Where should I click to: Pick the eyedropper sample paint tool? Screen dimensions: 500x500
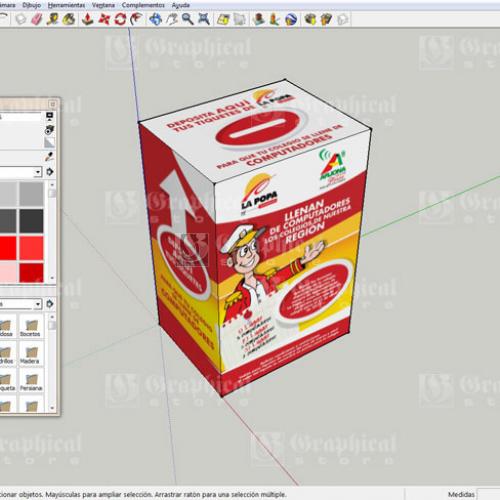49,157
